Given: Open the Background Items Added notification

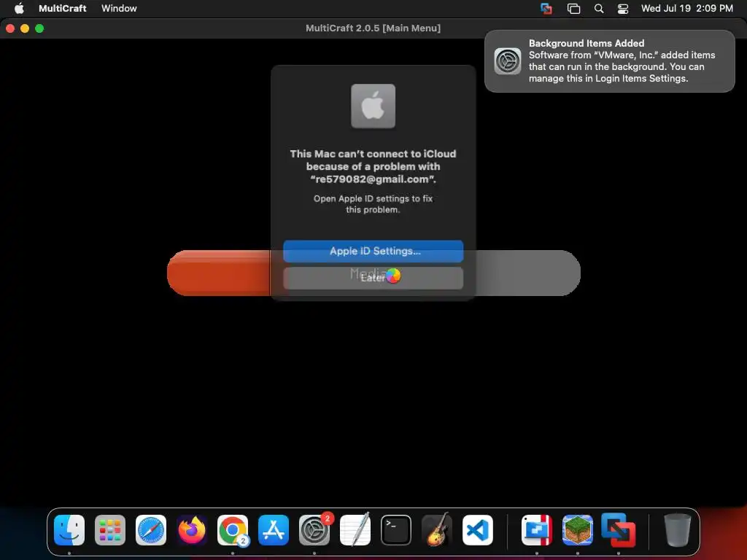Looking at the screenshot, I should click(x=609, y=61).
